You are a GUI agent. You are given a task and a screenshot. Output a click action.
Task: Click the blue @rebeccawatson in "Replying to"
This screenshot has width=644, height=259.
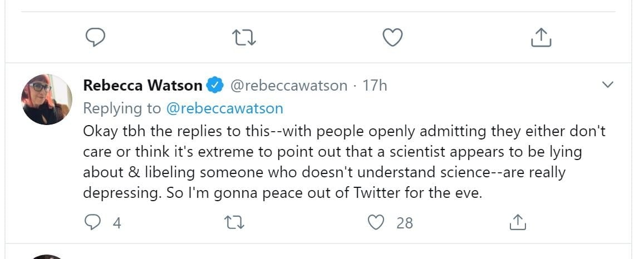pos(224,108)
